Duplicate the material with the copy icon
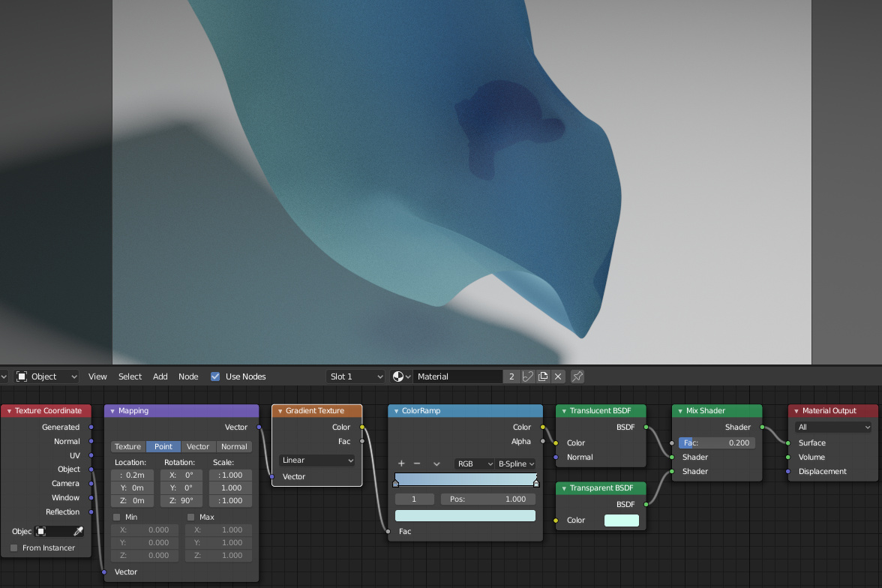882x588 pixels. (x=542, y=376)
